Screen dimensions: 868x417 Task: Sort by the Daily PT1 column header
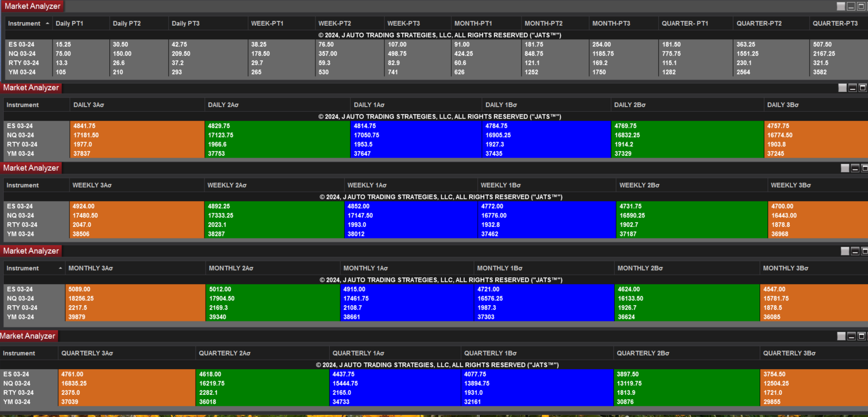point(81,24)
